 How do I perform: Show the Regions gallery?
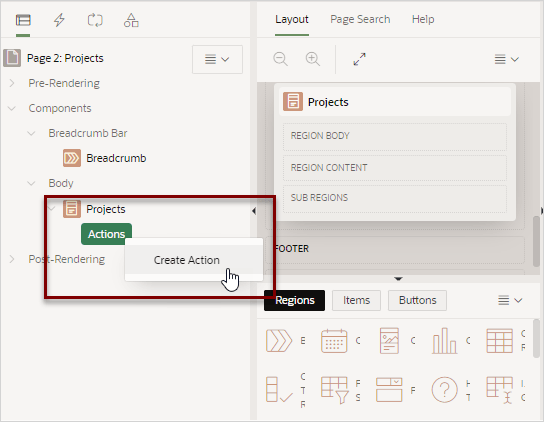click(295, 300)
